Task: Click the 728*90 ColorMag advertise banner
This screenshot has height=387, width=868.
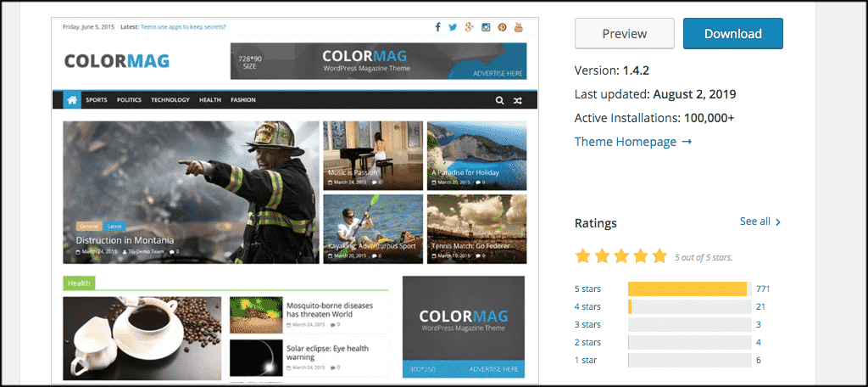Action: pyautogui.click(x=379, y=61)
